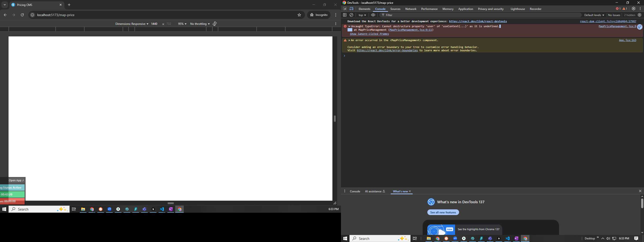
Task: Create a live expression with the eye icon
Action: 373,15
